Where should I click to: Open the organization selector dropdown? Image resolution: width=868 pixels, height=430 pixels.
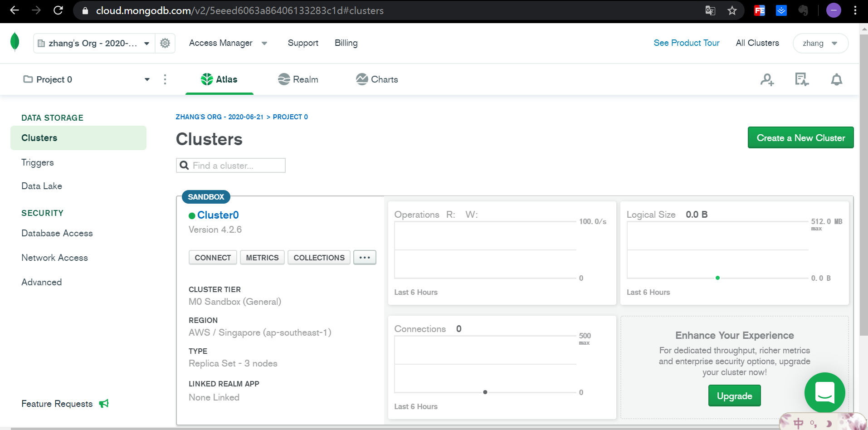[x=94, y=43]
